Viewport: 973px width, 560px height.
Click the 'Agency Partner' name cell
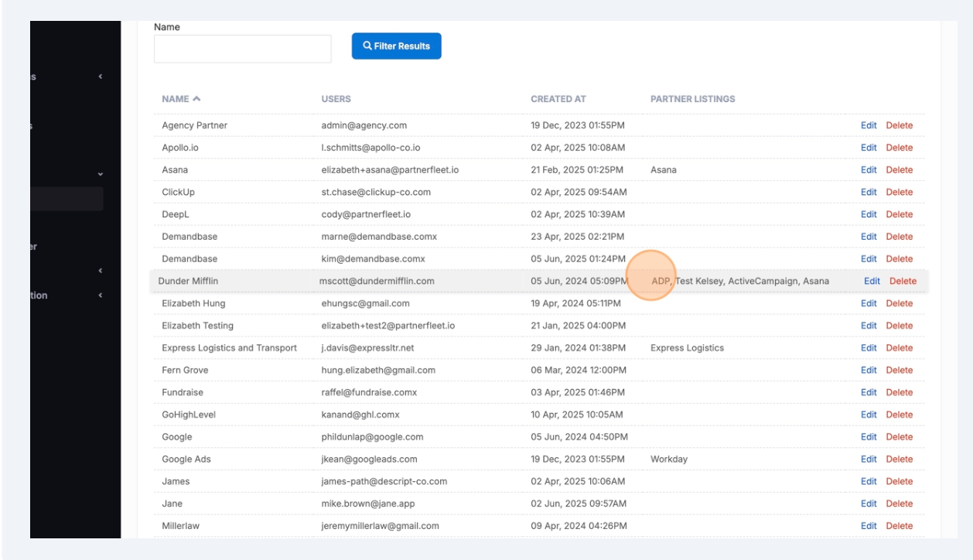[x=194, y=125]
